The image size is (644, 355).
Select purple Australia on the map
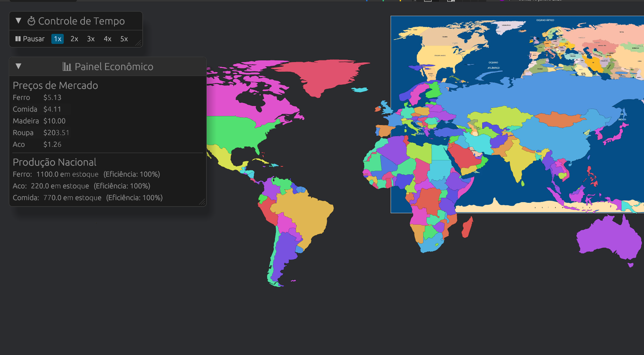[x=609, y=238]
